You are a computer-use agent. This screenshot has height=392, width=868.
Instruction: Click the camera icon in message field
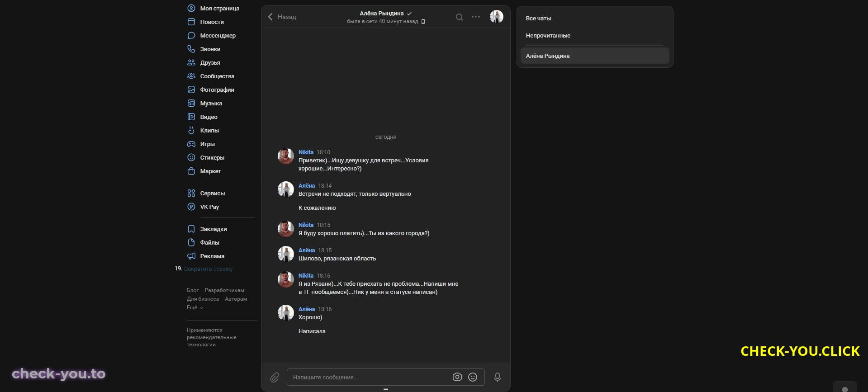[457, 377]
